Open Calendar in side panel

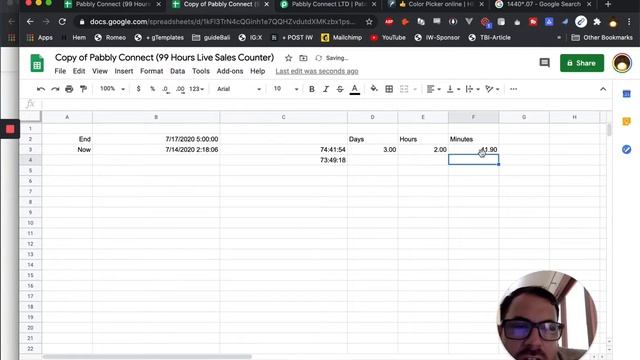pos(627,94)
